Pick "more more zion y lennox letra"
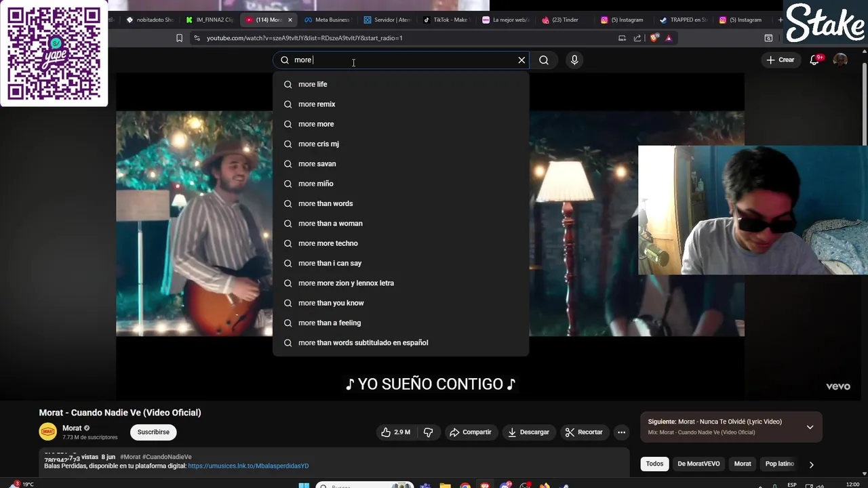Screen dimensions: 868x488 click(x=401, y=283)
